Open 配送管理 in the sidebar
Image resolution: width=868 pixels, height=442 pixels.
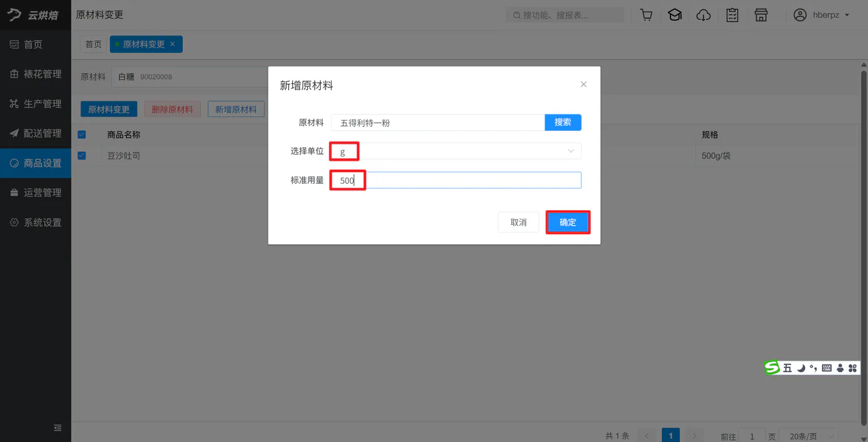[35, 134]
